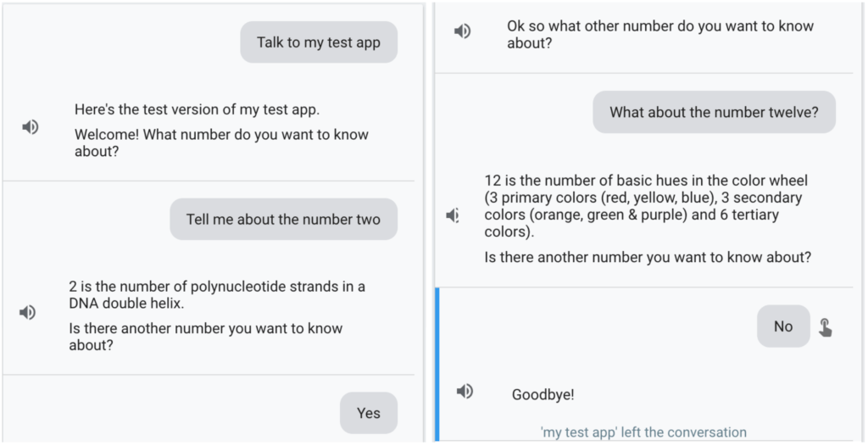Click follow-up question under the DNA helix answer
Viewport: 868px width, 446px height.
(206, 337)
